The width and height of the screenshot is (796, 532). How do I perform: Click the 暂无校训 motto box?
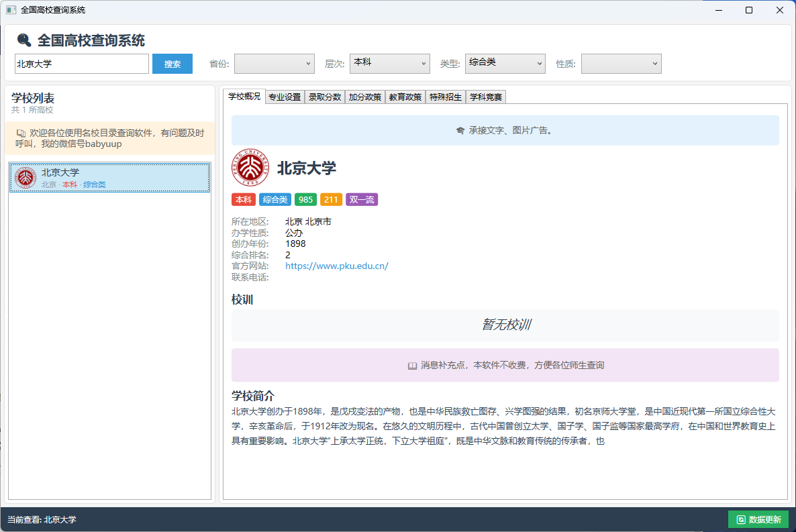tap(505, 325)
